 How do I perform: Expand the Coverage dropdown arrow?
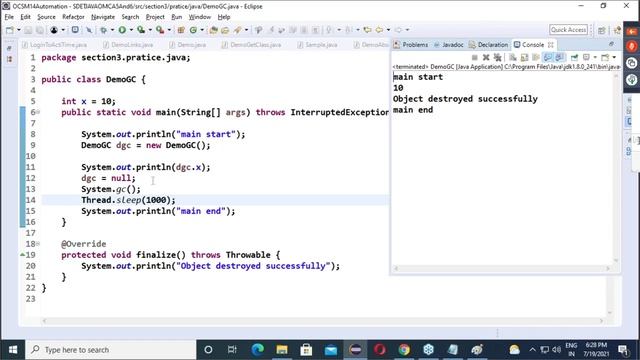point(150,30)
